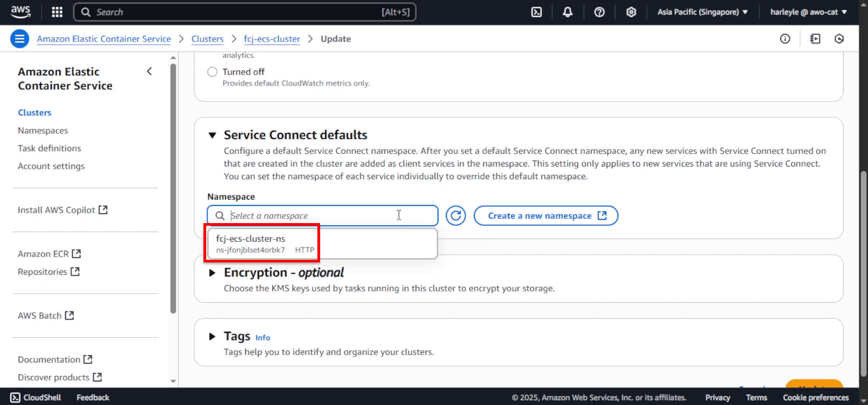868x405 pixels.
Task: Launch CloudShell from the top bar icon
Action: 536,12
